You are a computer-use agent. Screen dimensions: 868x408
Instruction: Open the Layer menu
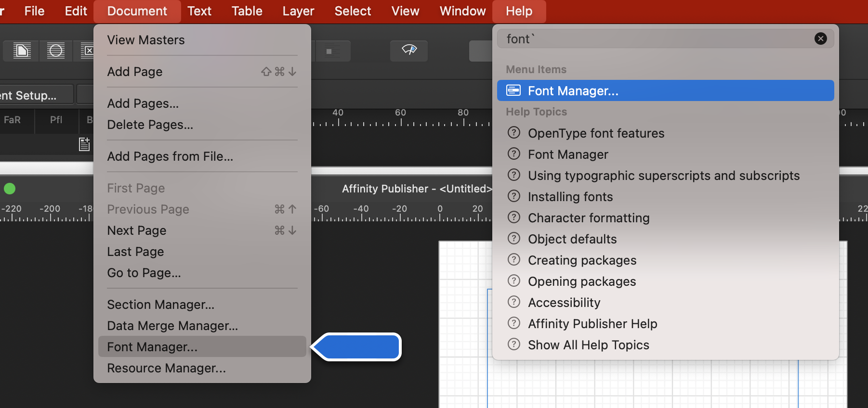[298, 11]
